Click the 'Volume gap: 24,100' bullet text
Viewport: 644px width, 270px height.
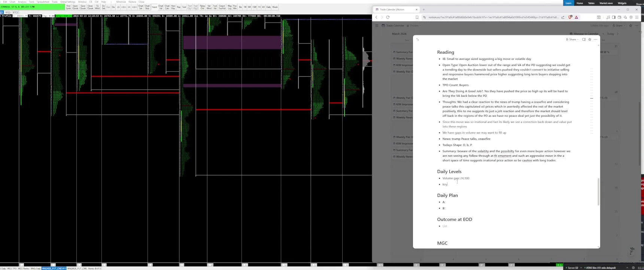456,178
